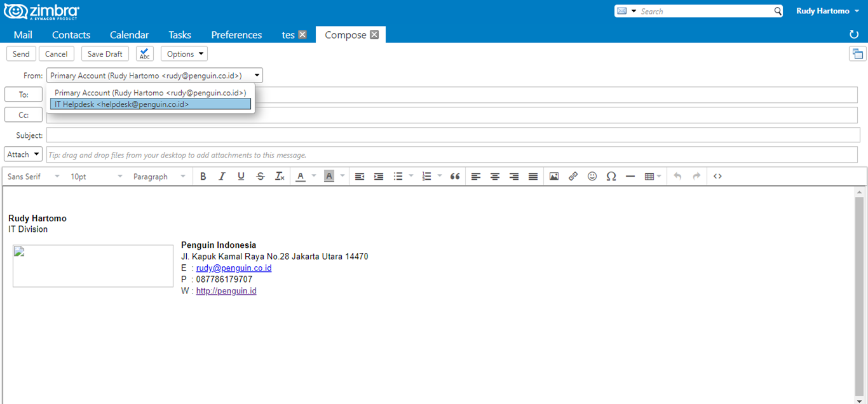Click the Blockquote icon

click(455, 177)
